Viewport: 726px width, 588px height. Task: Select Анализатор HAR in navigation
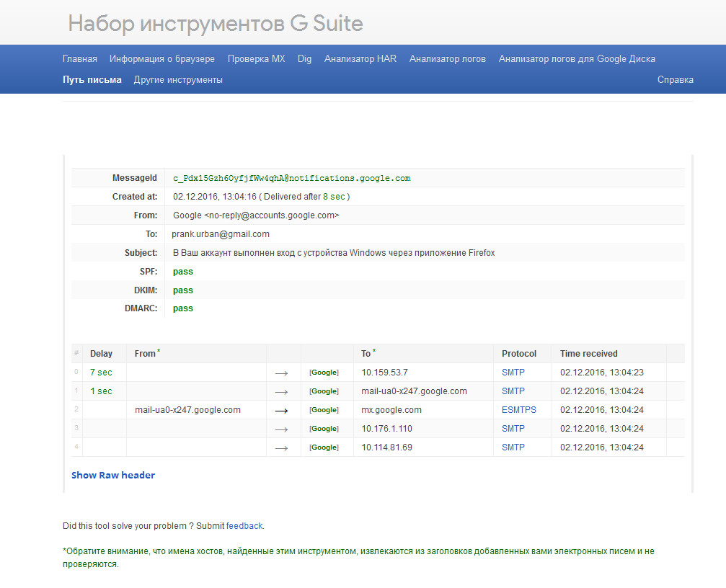click(360, 59)
